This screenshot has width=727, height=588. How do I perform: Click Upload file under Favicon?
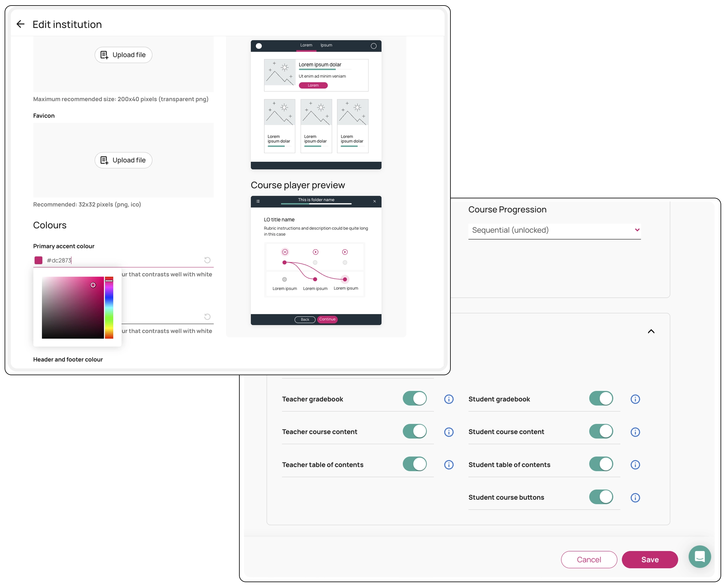point(123,160)
